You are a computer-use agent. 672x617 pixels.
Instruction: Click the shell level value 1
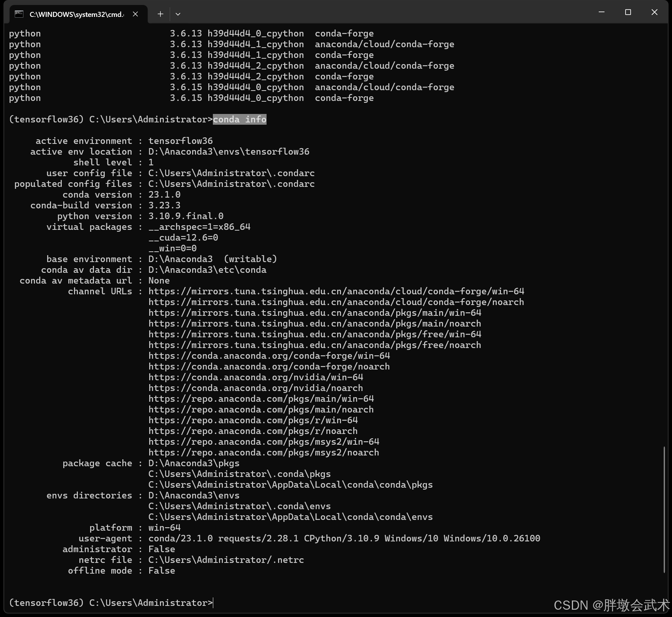click(x=151, y=162)
